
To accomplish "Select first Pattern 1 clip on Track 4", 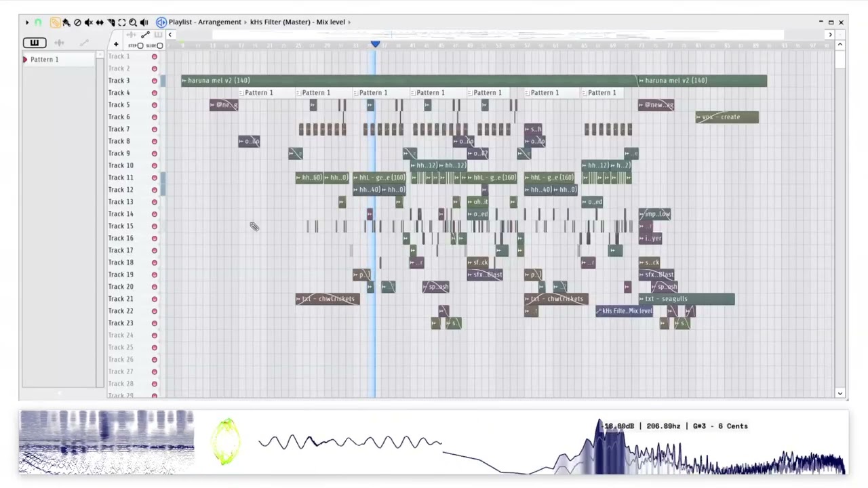I will point(267,93).
